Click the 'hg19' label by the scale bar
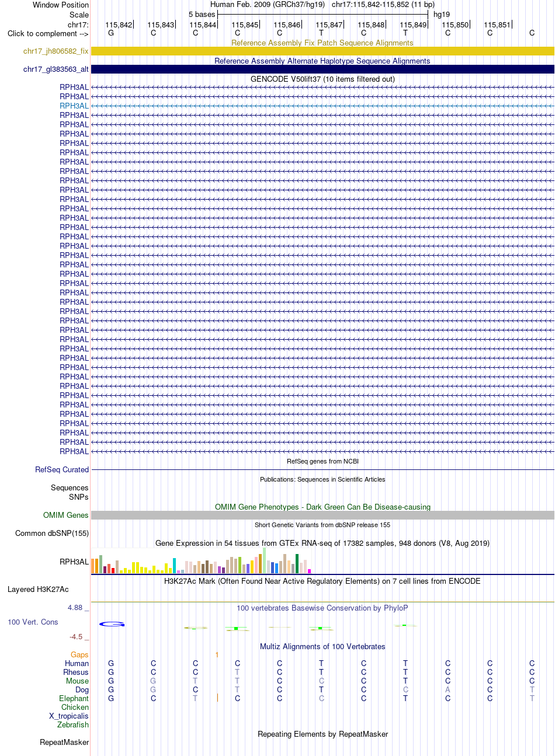555x756 pixels. [x=442, y=14]
